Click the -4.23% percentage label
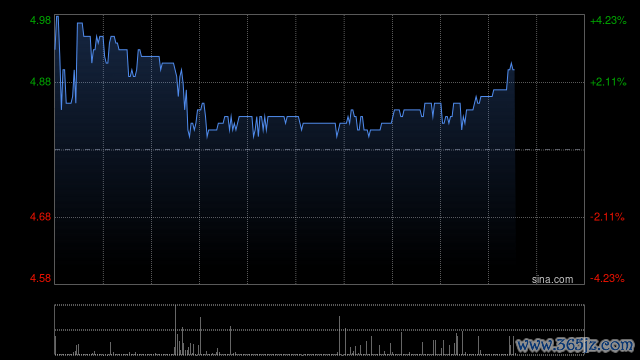The width and height of the screenshot is (640, 360). pyautogui.click(x=607, y=278)
